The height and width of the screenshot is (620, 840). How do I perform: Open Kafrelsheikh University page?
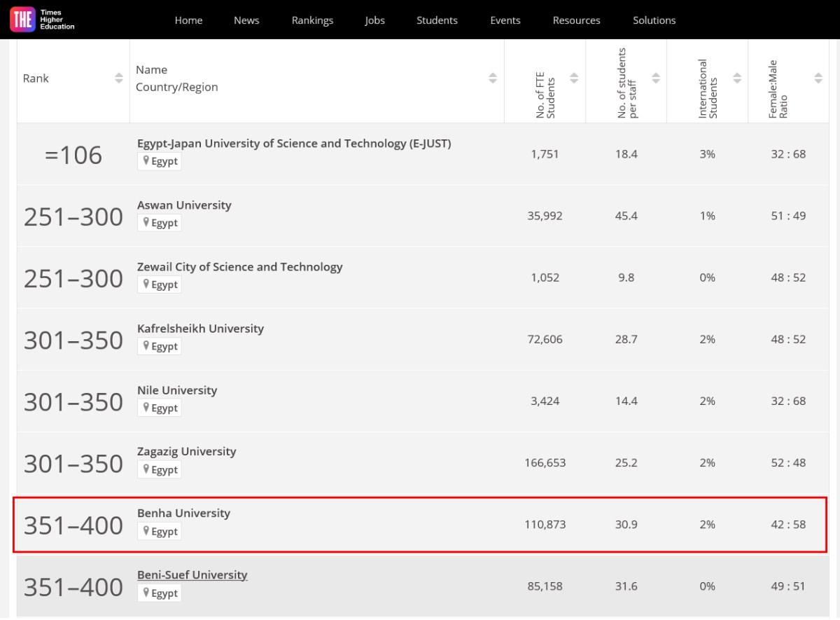[201, 329]
